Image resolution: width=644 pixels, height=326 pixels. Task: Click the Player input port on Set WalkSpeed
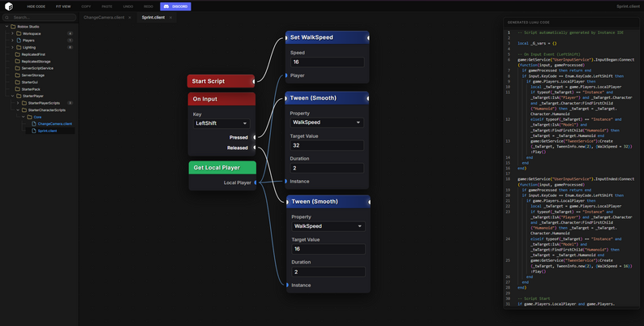pos(286,75)
